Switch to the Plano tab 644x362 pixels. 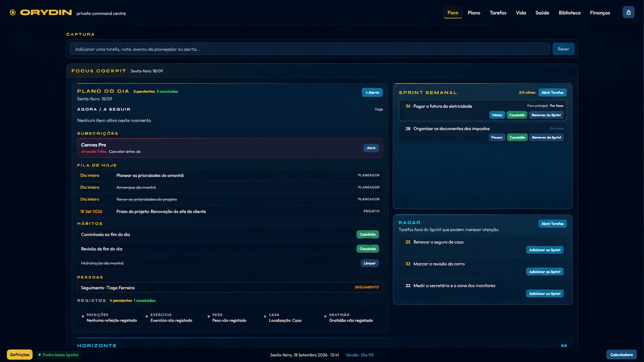tap(474, 13)
